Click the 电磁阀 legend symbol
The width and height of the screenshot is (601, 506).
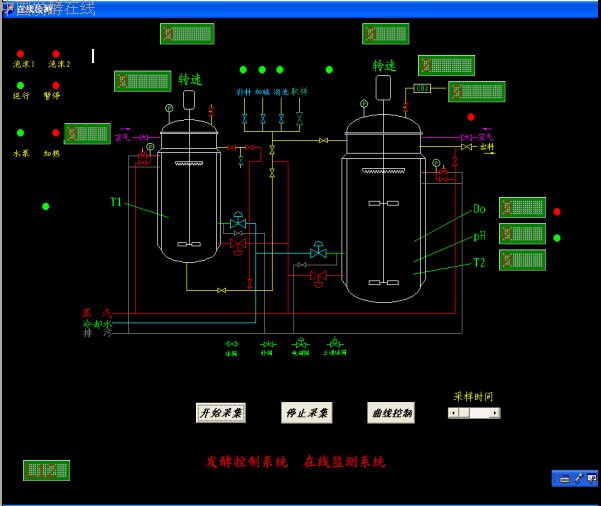300,344
